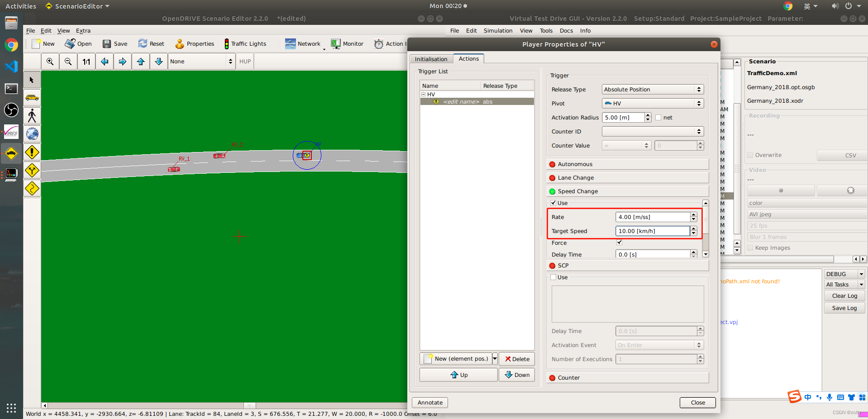Image resolution: width=868 pixels, height=419 pixels.
Task: Move trigger Up in the list
Action: coord(458,375)
